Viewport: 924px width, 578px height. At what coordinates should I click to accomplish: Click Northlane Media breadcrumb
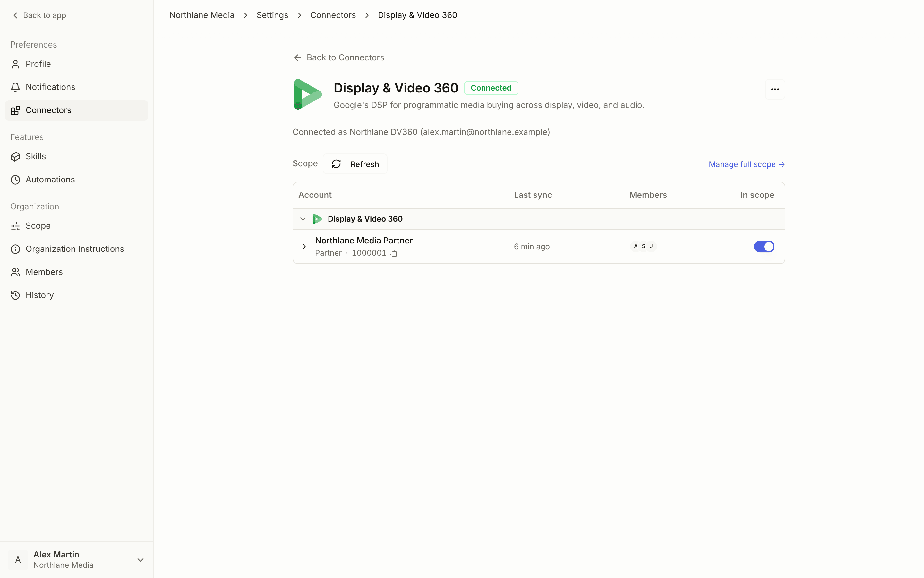click(x=201, y=15)
